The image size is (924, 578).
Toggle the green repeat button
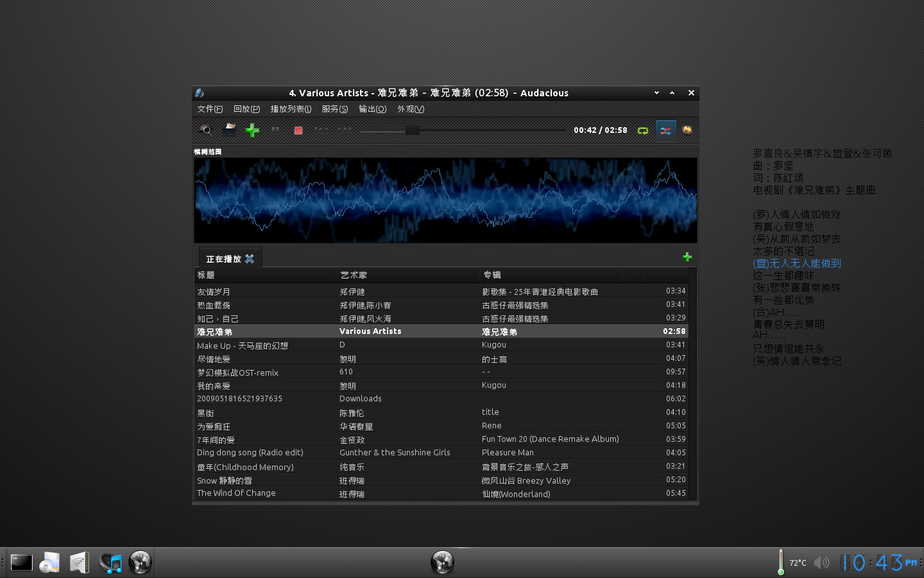tap(642, 130)
